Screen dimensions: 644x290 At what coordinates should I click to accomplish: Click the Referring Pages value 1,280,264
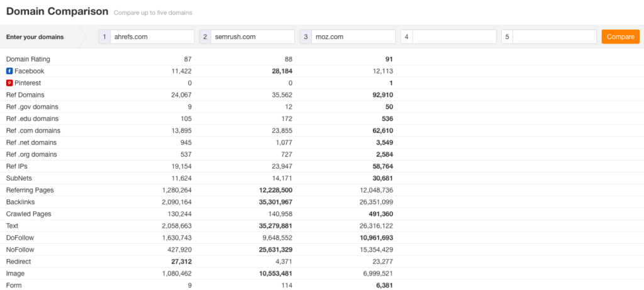click(x=177, y=190)
